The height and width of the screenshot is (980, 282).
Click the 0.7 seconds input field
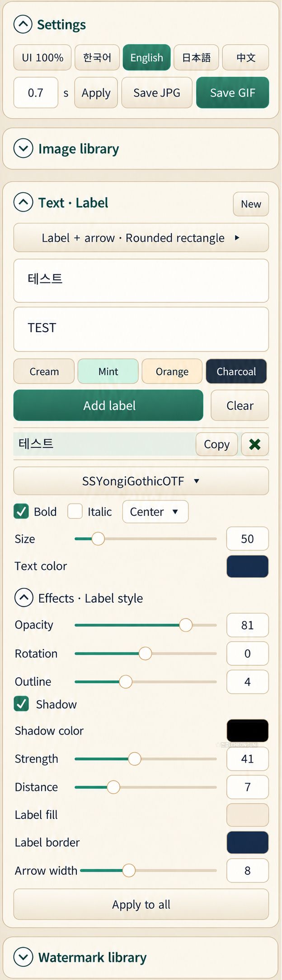36,93
